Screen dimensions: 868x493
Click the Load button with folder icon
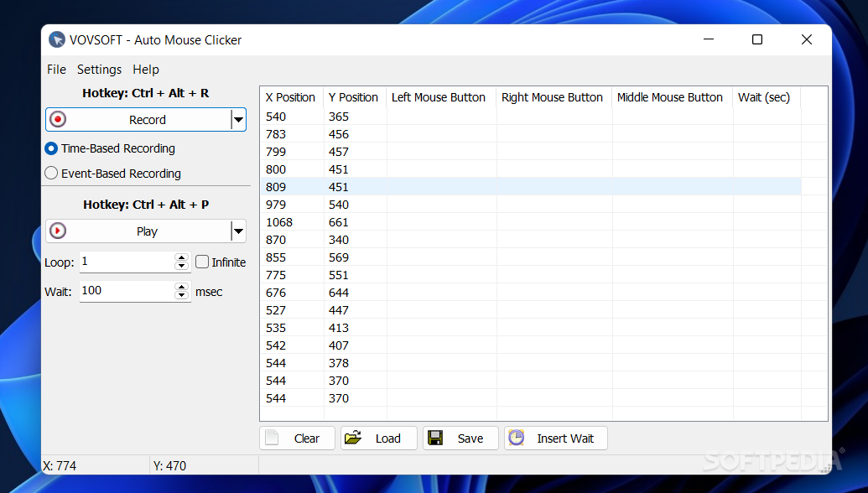click(x=378, y=439)
